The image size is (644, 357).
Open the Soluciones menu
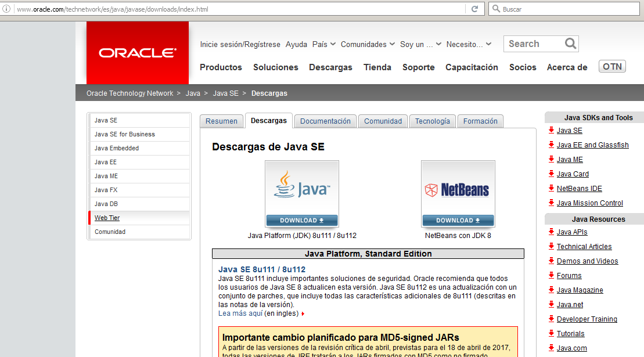(x=276, y=67)
